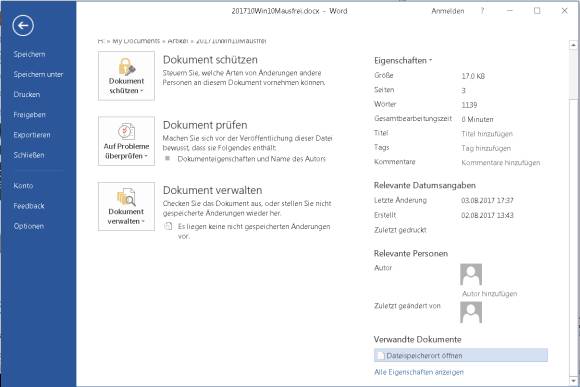
Task: Click Kommentare hinzufügen field
Action: point(500,162)
